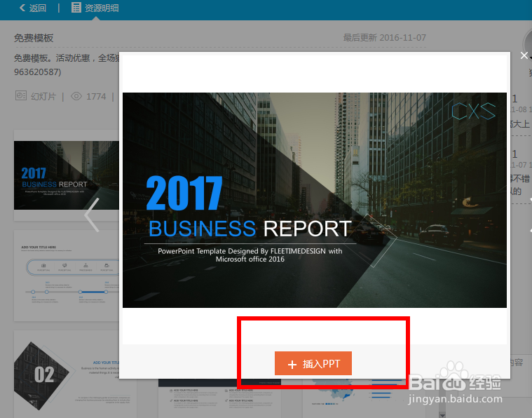Click the 返回 back button

click(x=32, y=8)
